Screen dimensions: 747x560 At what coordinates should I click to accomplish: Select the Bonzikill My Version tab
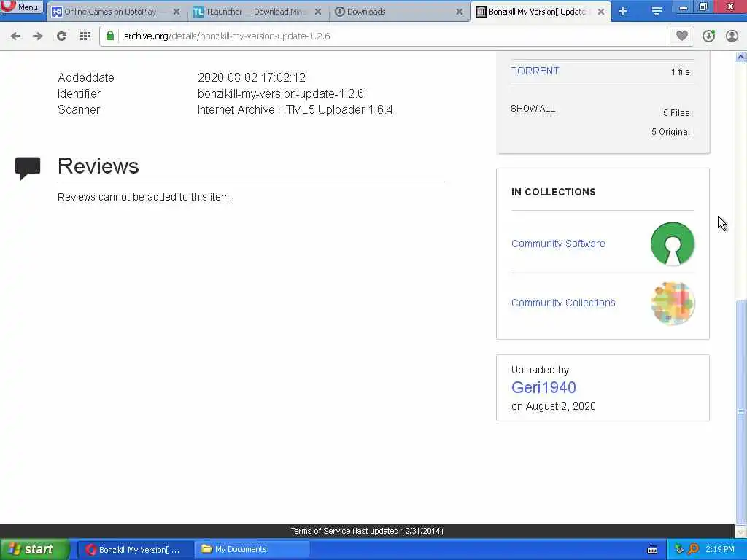pyautogui.click(x=536, y=12)
